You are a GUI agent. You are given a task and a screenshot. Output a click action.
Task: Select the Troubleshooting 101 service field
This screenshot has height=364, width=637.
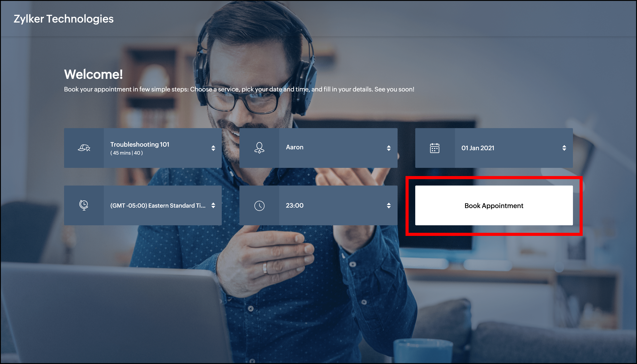click(140, 144)
